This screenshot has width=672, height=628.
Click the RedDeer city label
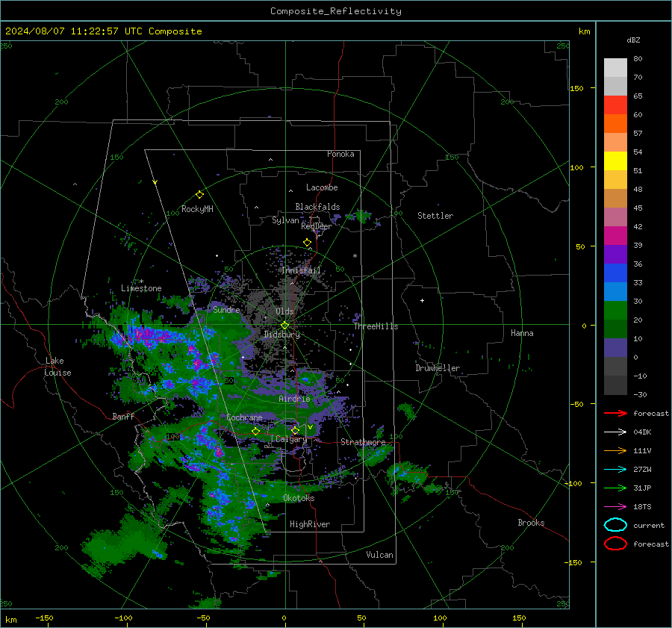click(x=317, y=226)
